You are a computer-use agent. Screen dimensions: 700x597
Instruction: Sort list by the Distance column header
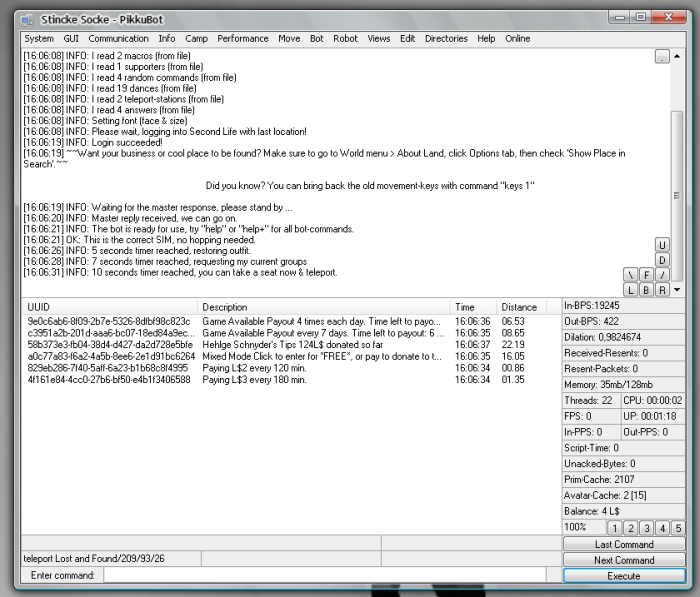(519, 307)
